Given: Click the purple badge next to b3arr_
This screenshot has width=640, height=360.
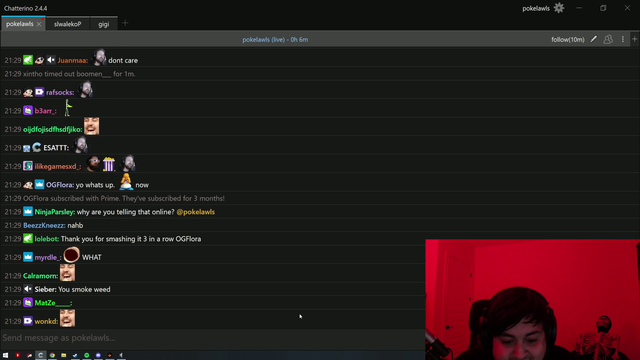Looking at the screenshot, I should [x=28, y=111].
